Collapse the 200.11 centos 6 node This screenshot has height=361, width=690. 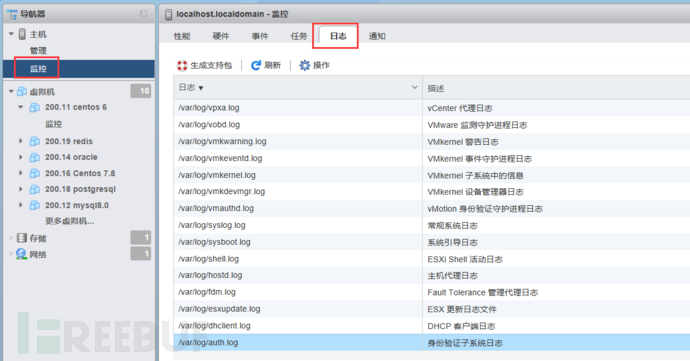[21, 107]
